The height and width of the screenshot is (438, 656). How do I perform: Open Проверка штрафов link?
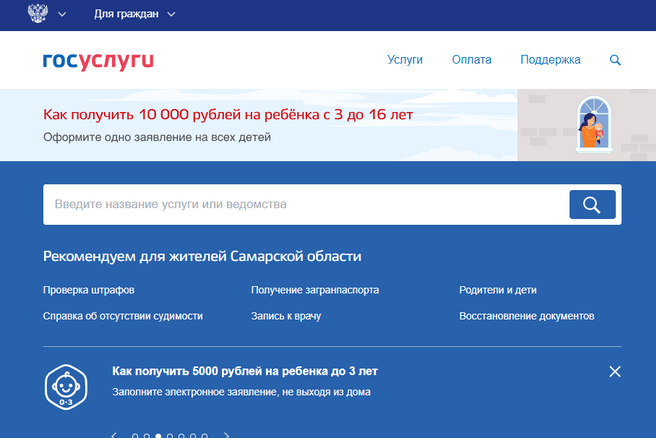[89, 290]
